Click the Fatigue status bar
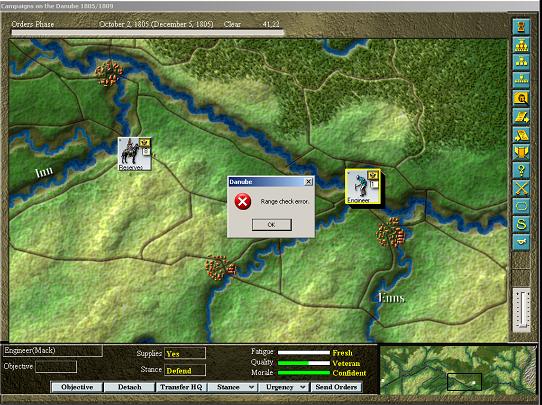This screenshot has height=405, width=542. tap(304, 353)
